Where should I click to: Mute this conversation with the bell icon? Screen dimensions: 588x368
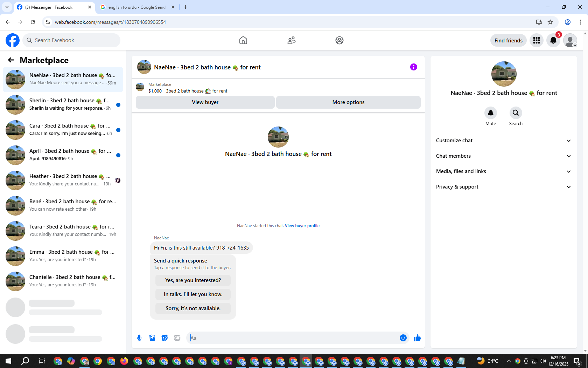(x=491, y=113)
